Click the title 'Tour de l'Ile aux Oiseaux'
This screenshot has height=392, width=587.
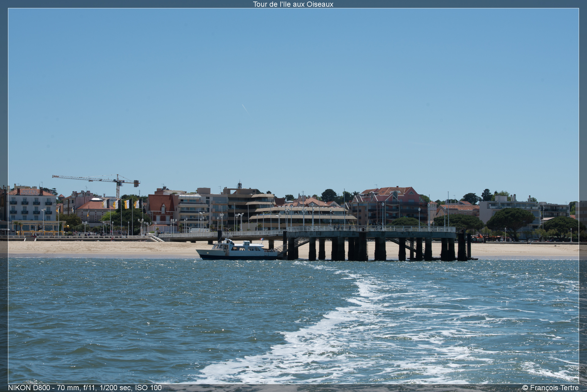pos(293,4)
